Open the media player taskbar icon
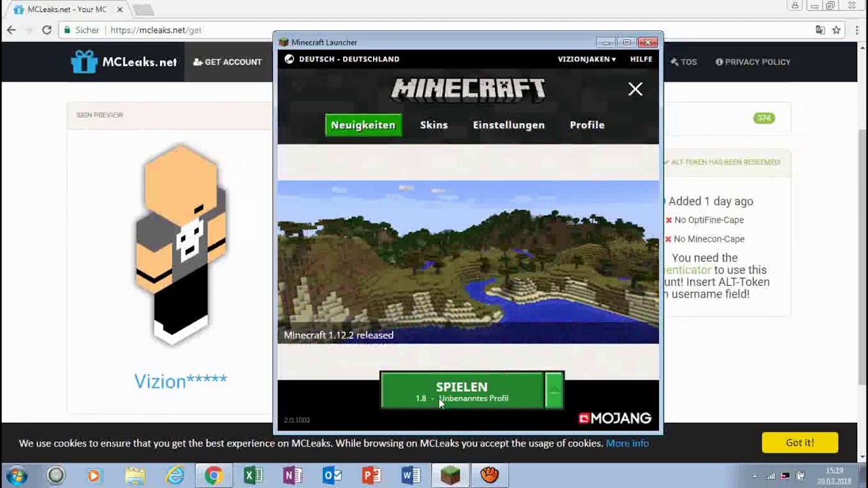 click(x=94, y=476)
